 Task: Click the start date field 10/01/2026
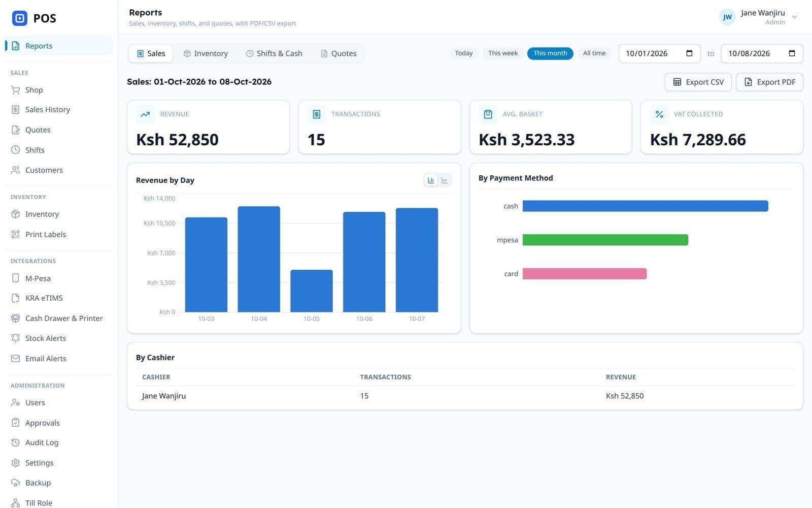[659, 53]
